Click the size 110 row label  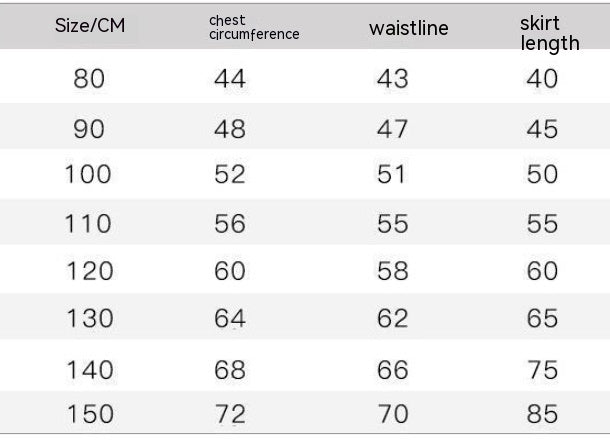point(88,224)
